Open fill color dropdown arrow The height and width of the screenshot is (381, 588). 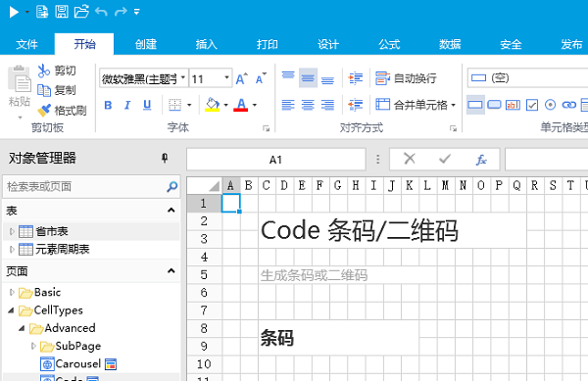[225, 105]
